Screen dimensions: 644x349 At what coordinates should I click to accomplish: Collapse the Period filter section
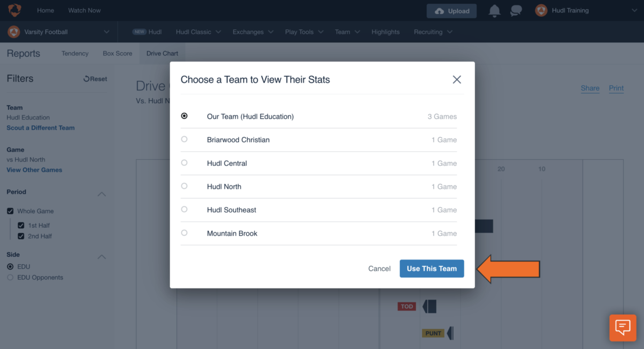pyautogui.click(x=101, y=194)
